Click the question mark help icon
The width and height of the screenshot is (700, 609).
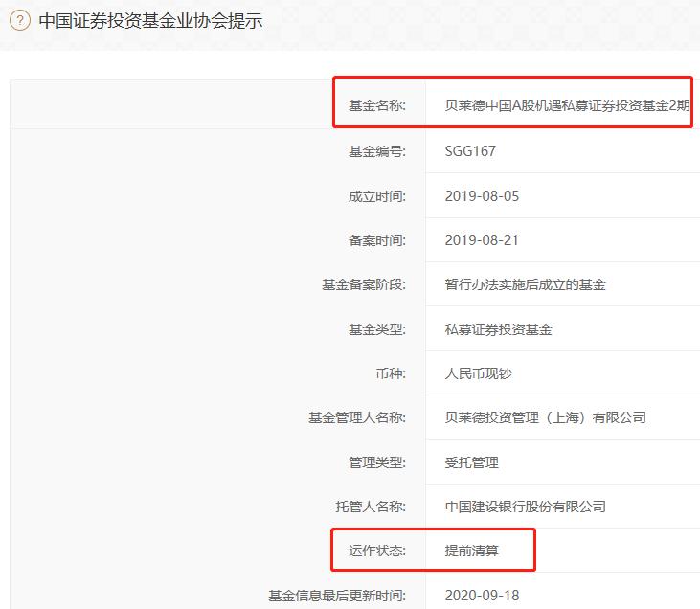pyautogui.click(x=20, y=20)
